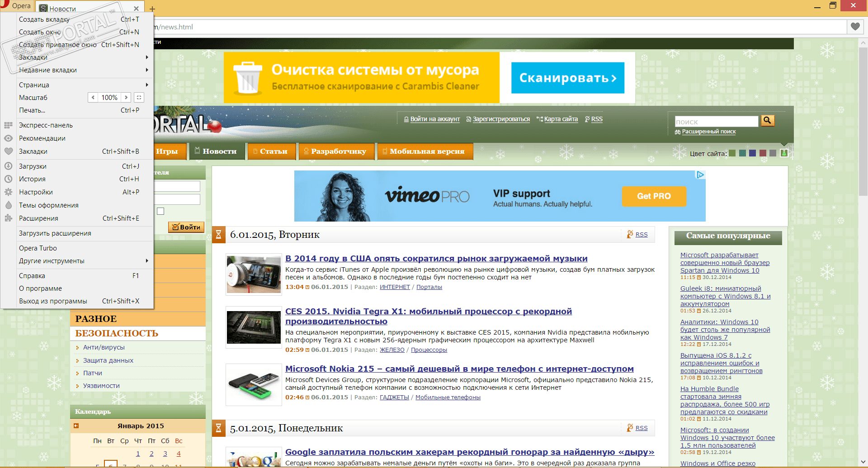Decrease zoom with the left arrow
Image resolution: width=868 pixels, height=468 pixels.
tap(93, 97)
